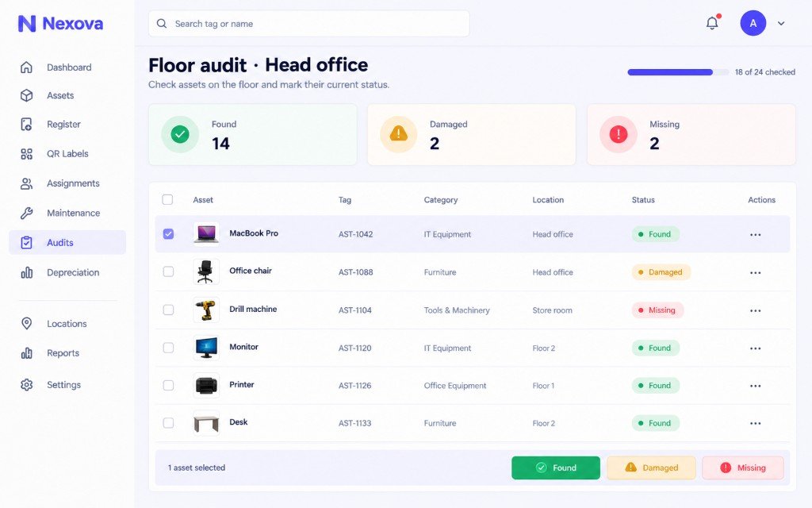Go to Assets page

[67, 95]
